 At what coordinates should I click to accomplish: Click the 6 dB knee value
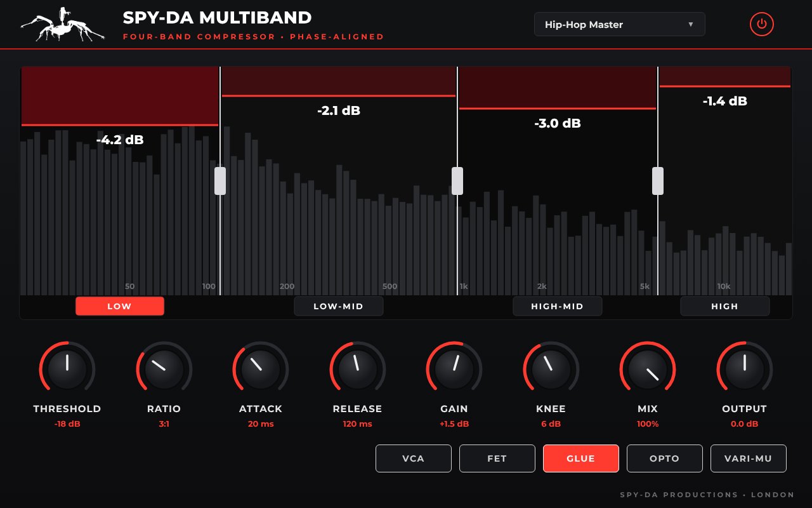point(551,424)
